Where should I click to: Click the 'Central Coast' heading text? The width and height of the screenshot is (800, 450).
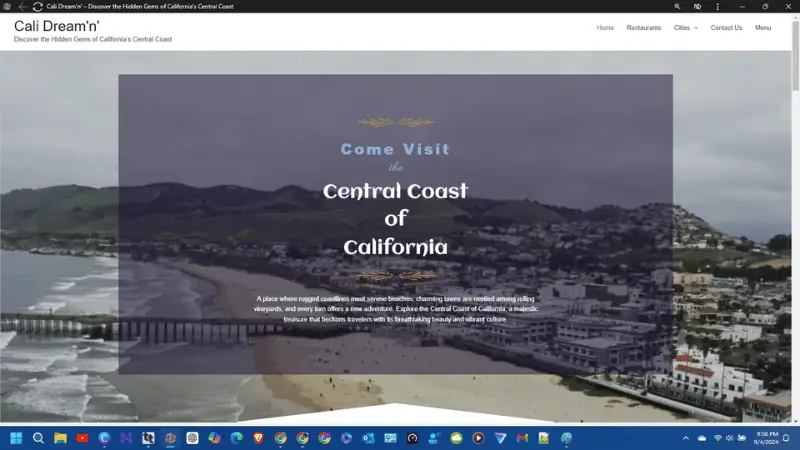(x=395, y=191)
